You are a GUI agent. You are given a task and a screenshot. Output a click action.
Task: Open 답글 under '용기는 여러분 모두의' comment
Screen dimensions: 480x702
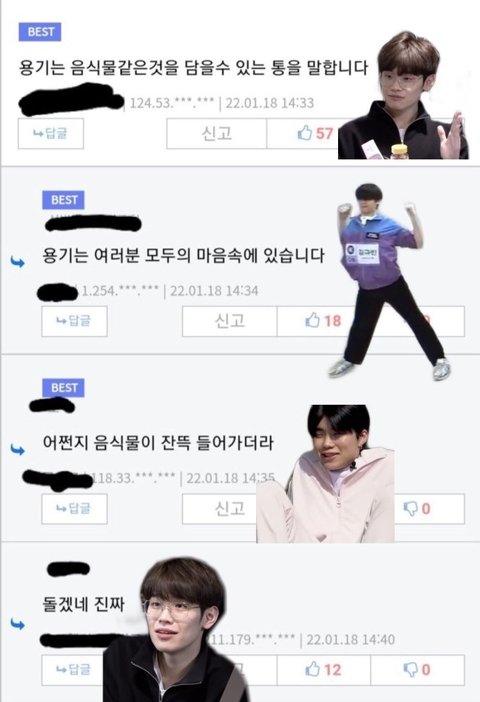tap(74, 321)
